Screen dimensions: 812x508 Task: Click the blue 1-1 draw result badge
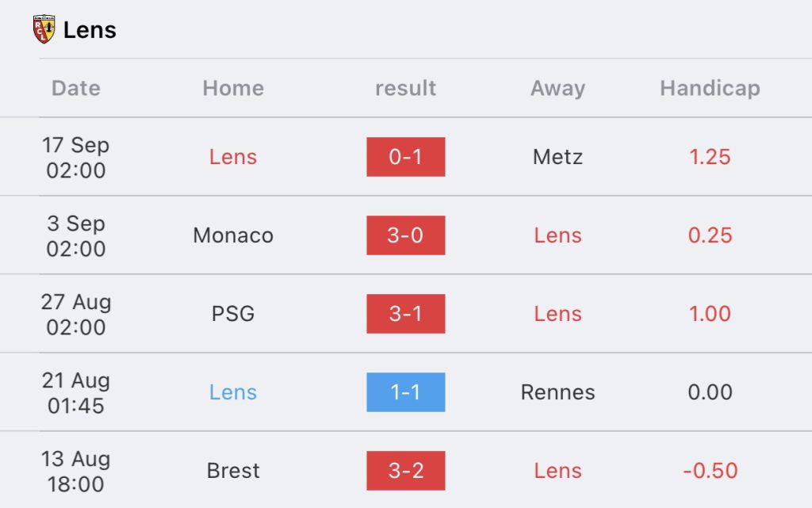(405, 392)
